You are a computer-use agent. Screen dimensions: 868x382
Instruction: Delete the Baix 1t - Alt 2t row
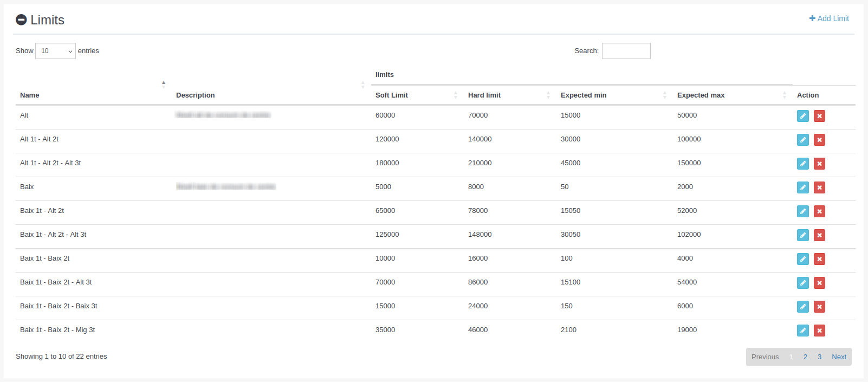point(819,211)
